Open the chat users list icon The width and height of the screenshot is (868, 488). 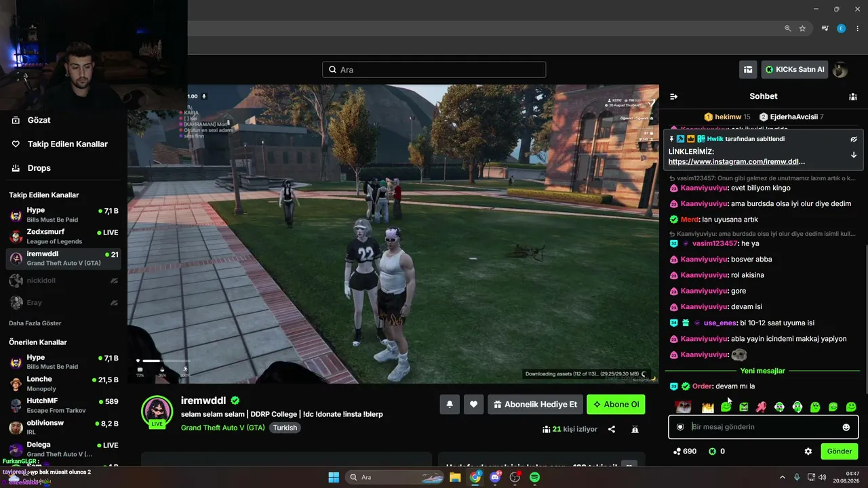[x=852, y=96]
